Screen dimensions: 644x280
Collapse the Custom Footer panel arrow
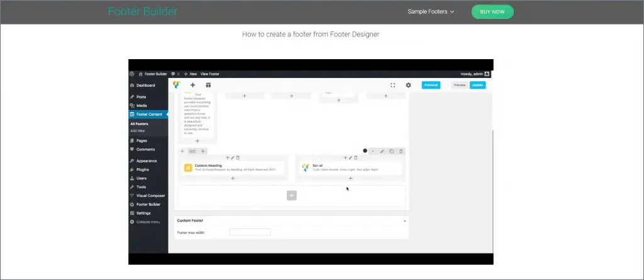(404, 221)
